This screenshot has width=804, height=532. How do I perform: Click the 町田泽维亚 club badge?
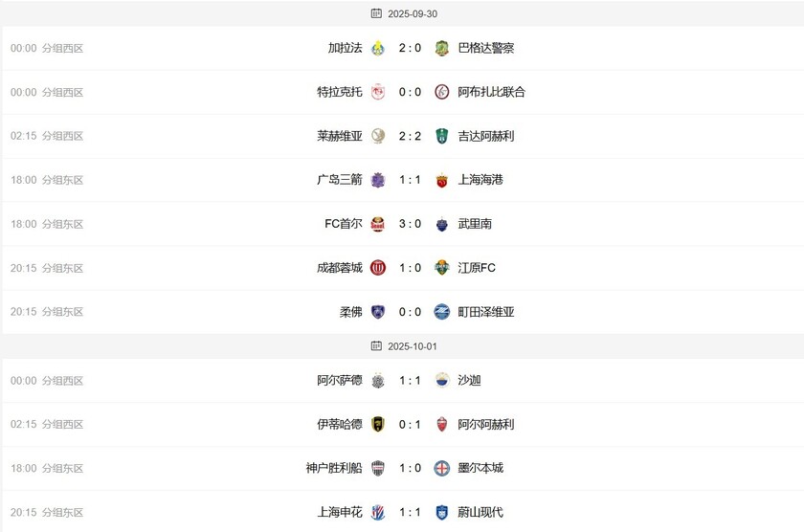point(441,312)
